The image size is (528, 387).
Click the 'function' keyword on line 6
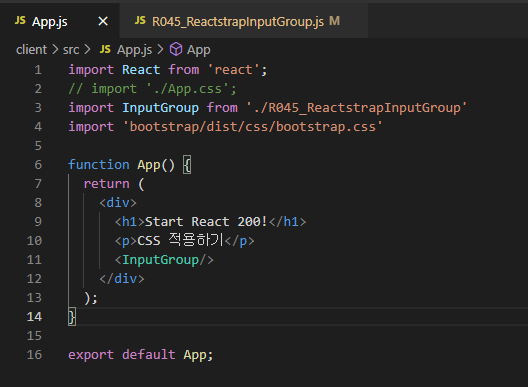pyautogui.click(x=99, y=165)
